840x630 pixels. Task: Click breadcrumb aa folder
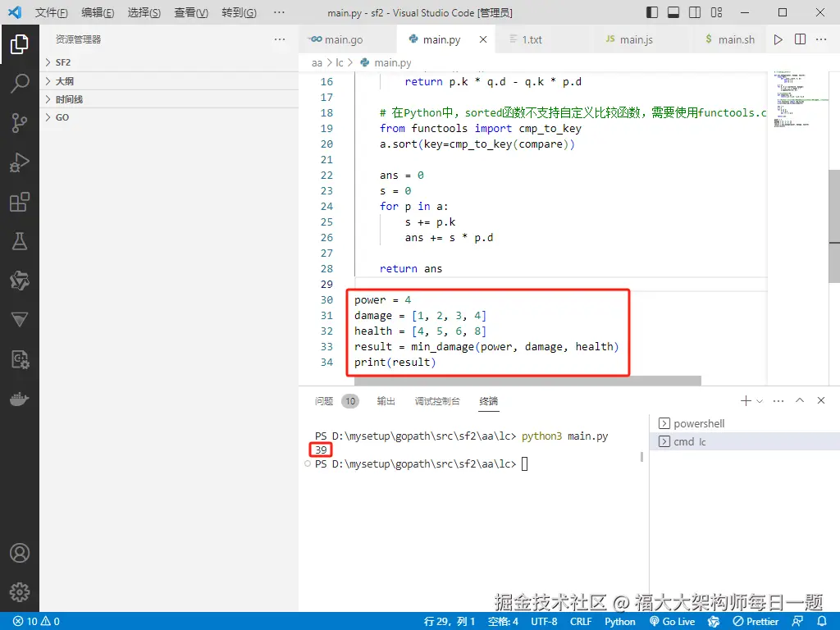coord(317,62)
